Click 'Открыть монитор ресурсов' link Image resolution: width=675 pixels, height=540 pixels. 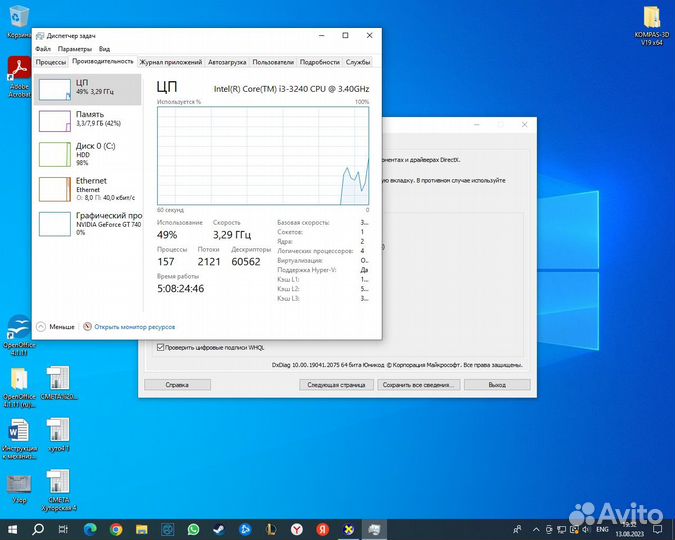(135, 327)
